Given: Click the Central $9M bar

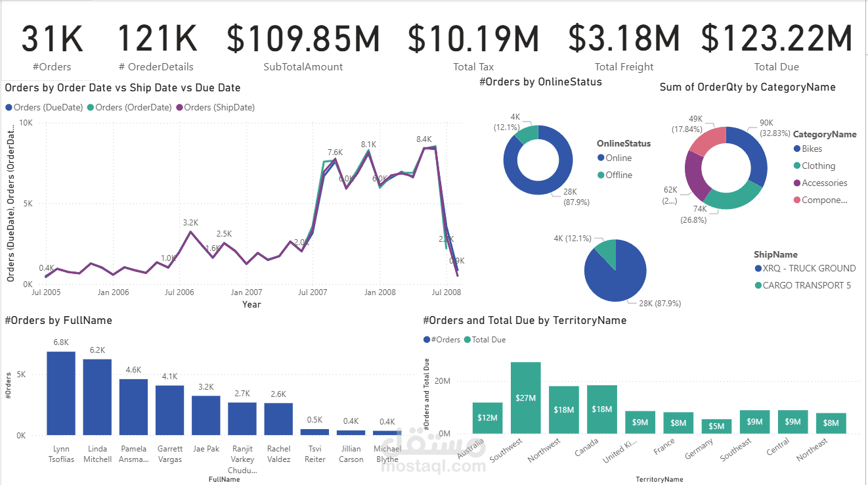Looking at the screenshot, I should [793, 422].
